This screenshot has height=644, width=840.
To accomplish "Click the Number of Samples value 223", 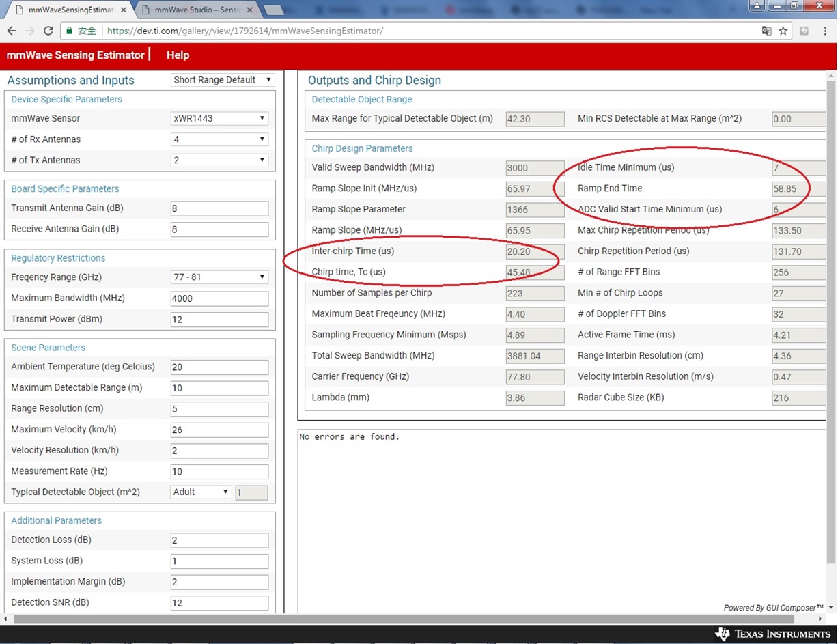I will [x=535, y=293].
